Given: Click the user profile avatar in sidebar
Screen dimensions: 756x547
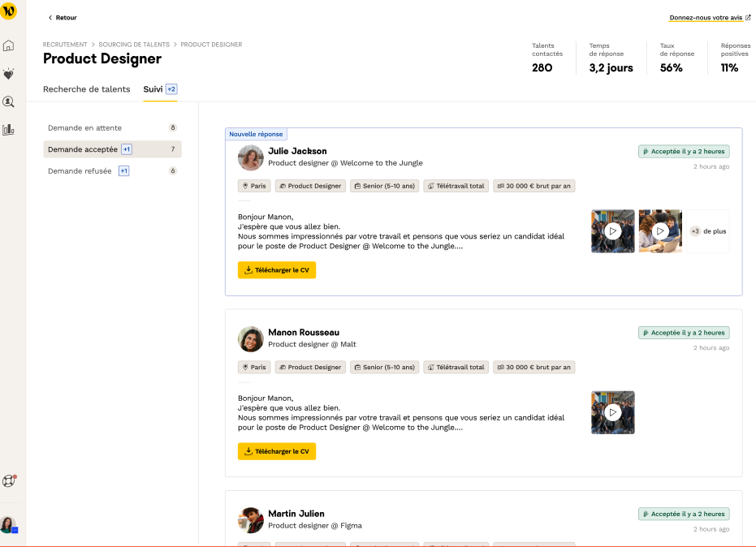Looking at the screenshot, I should [8, 524].
